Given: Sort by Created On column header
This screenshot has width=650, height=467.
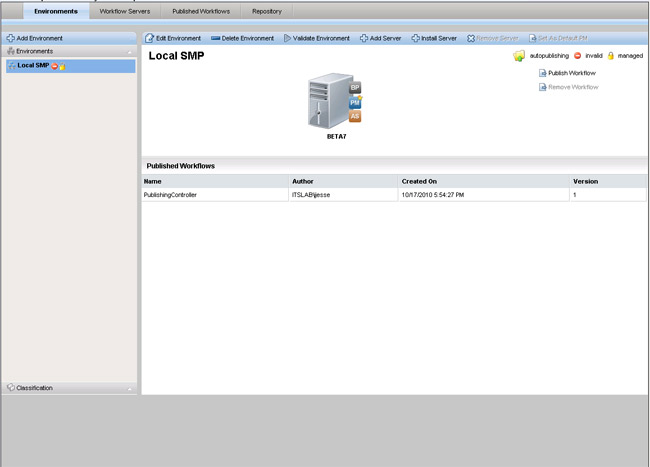Looking at the screenshot, I should click(x=483, y=181).
